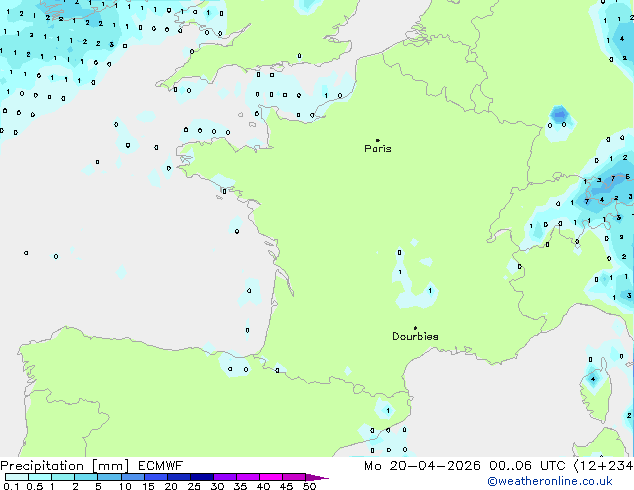
Task: Pick the lightest 0.1–0.5 mm legend swatch
Action: pyautogui.click(x=17, y=477)
